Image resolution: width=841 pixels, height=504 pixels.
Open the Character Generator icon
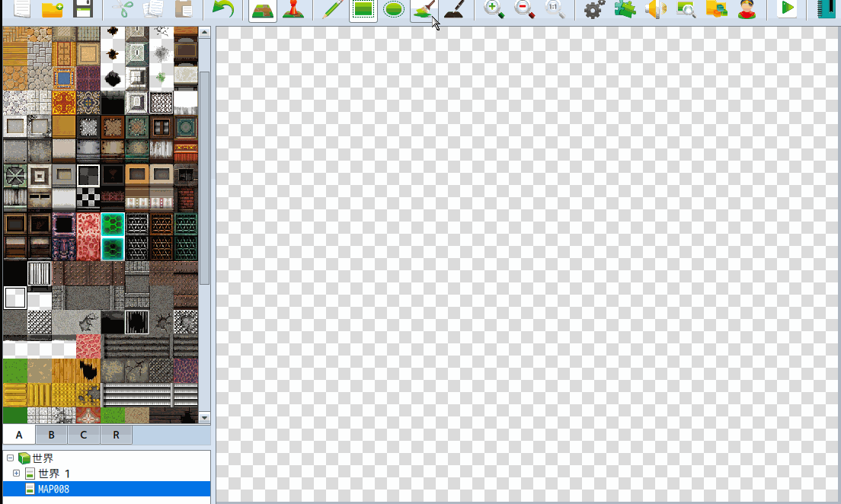pyautogui.click(x=747, y=8)
